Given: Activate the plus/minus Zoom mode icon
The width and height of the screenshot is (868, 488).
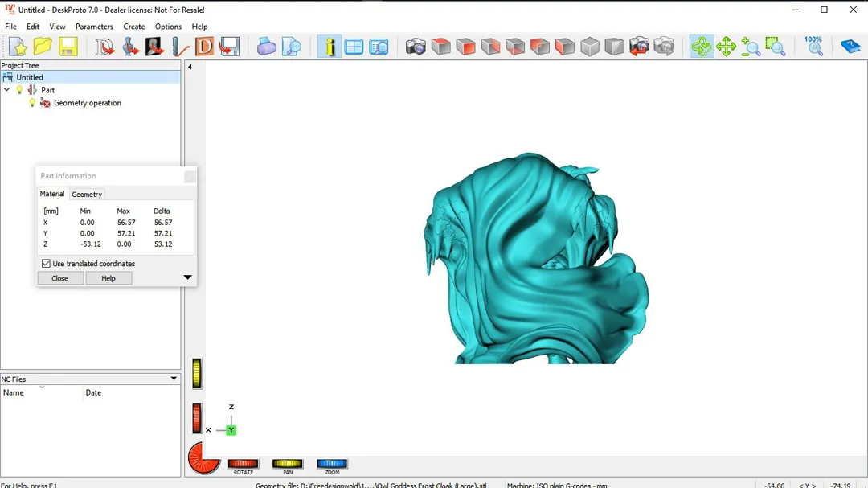Looking at the screenshot, I should [x=751, y=47].
